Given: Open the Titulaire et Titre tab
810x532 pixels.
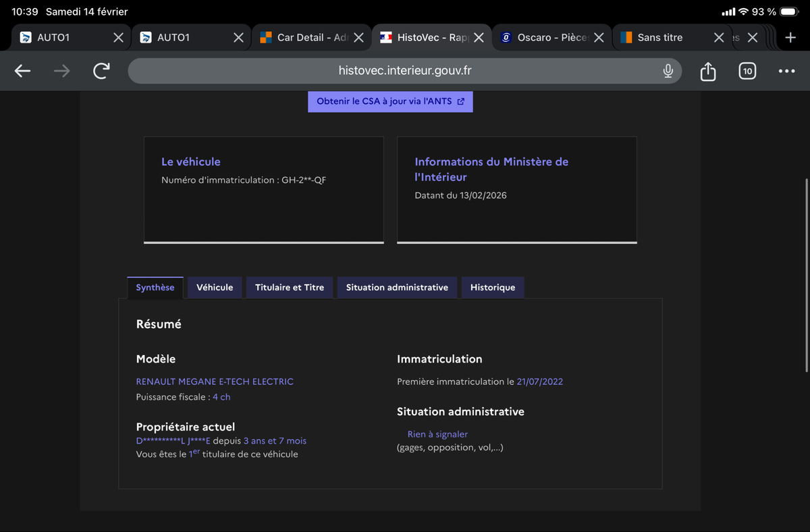Looking at the screenshot, I should (290, 288).
